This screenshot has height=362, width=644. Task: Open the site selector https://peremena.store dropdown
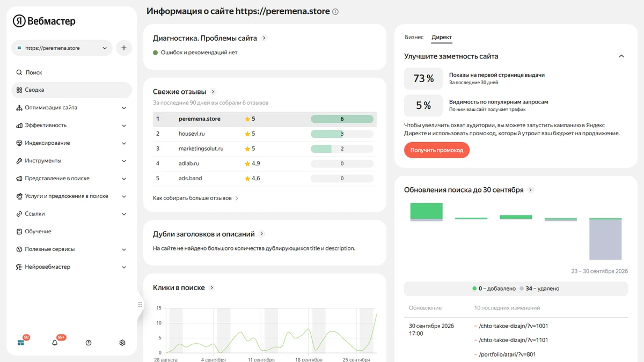(x=62, y=48)
